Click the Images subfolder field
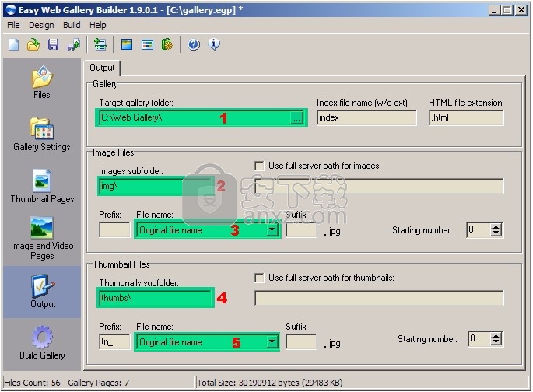Image resolution: width=533 pixels, height=392 pixels. (155, 186)
